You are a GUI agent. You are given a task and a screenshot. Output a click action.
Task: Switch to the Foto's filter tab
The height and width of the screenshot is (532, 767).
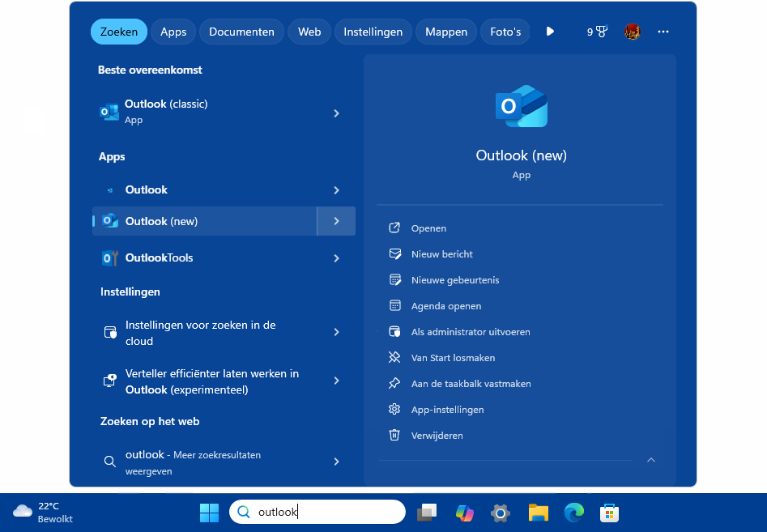coord(505,32)
